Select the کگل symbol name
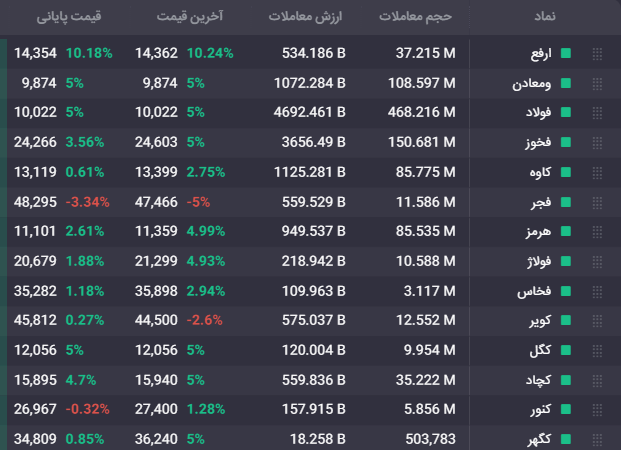The width and height of the screenshot is (621, 450). click(540, 350)
